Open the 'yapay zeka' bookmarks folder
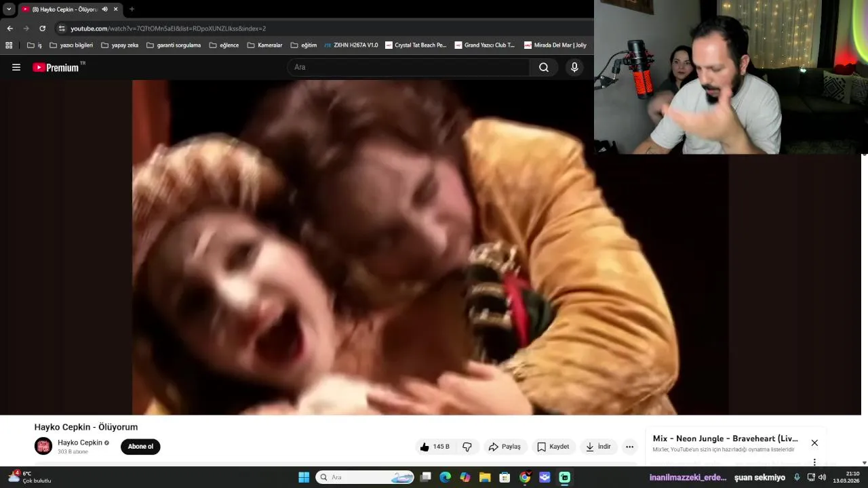This screenshot has height=488, width=868. tap(119, 45)
